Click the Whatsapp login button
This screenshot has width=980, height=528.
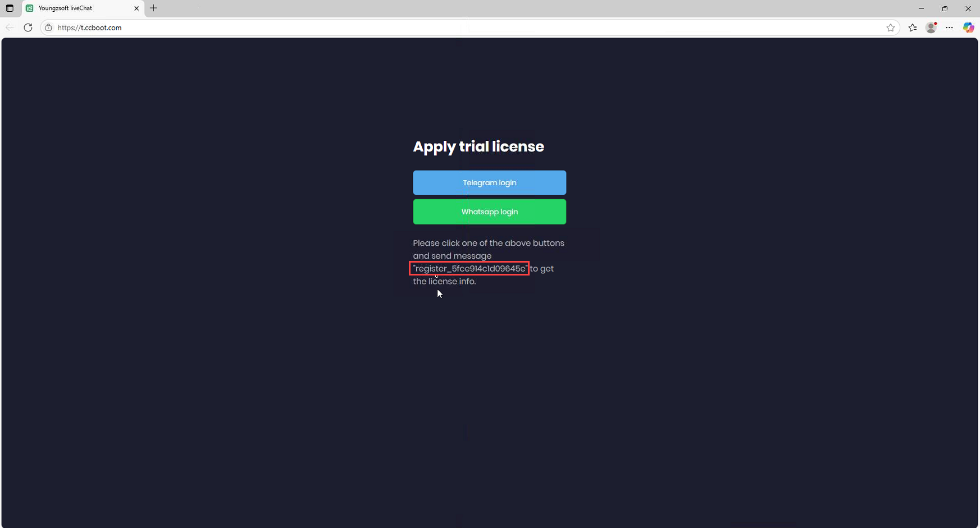pos(489,212)
